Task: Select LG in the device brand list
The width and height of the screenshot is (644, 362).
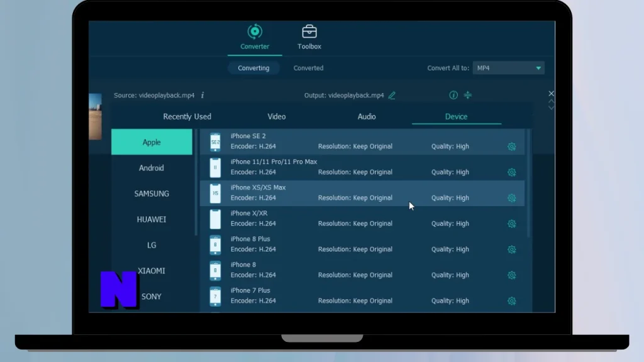Action: tap(152, 245)
